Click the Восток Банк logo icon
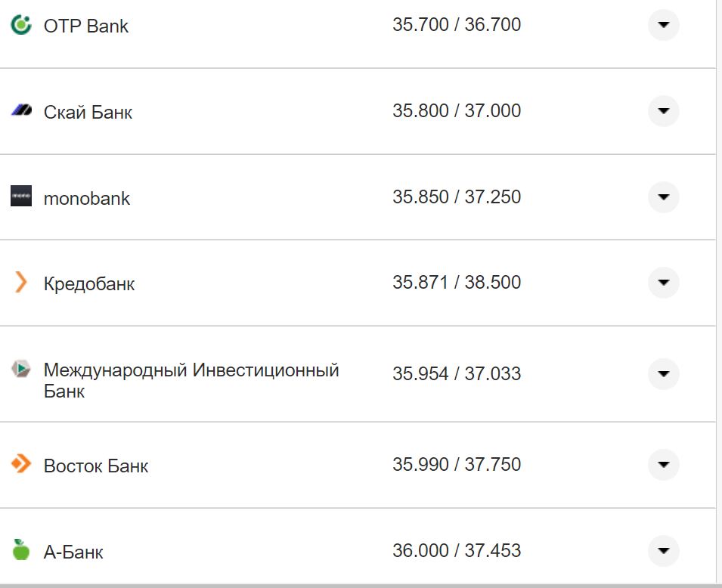The height and width of the screenshot is (588, 722). click(x=19, y=466)
